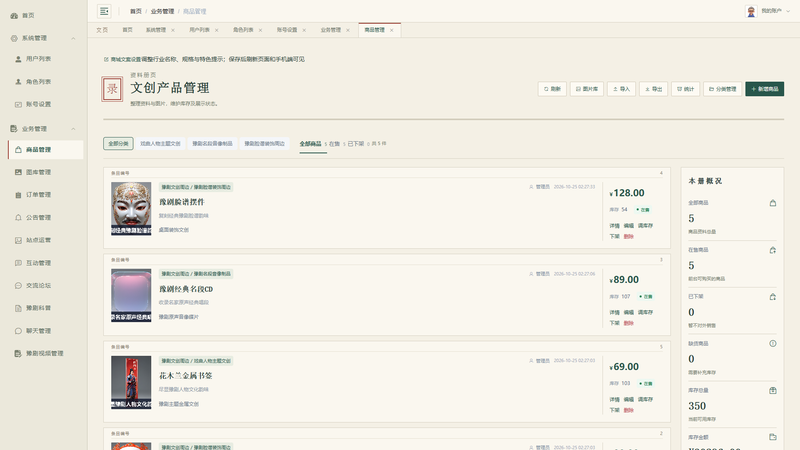Select the 在售 status tab
This screenshot has height=450, width=800.
(337, 144)
